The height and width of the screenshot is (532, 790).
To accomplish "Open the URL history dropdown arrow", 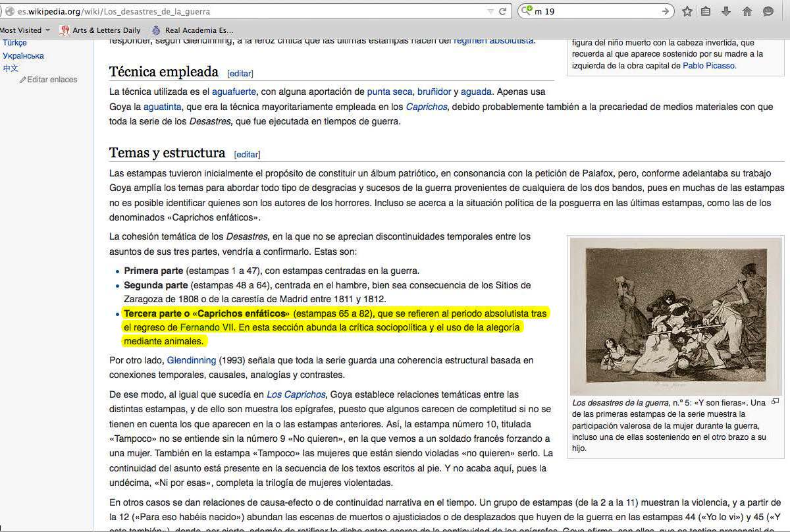I will click(490, 11).
